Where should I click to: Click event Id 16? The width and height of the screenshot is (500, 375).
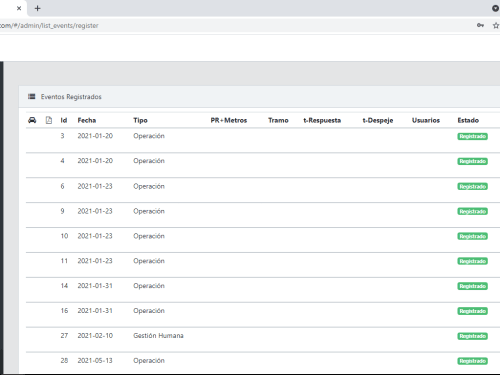[64, 311]
